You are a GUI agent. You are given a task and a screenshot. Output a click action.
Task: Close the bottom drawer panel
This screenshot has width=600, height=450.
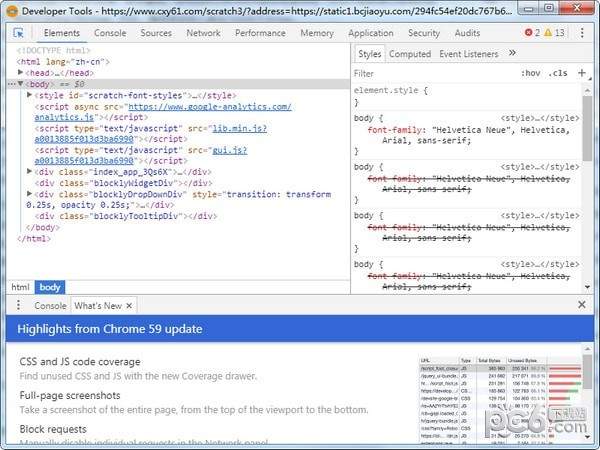583,305
